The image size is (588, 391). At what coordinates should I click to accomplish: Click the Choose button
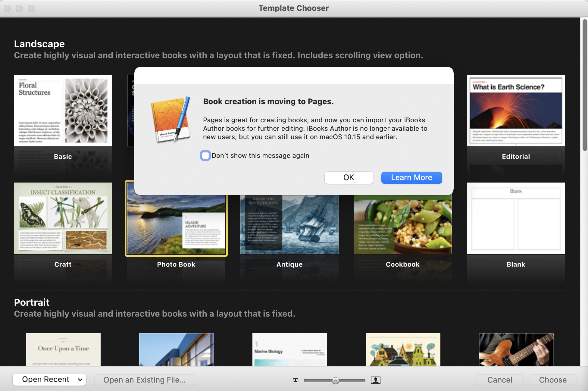click(x=552, y=380)
